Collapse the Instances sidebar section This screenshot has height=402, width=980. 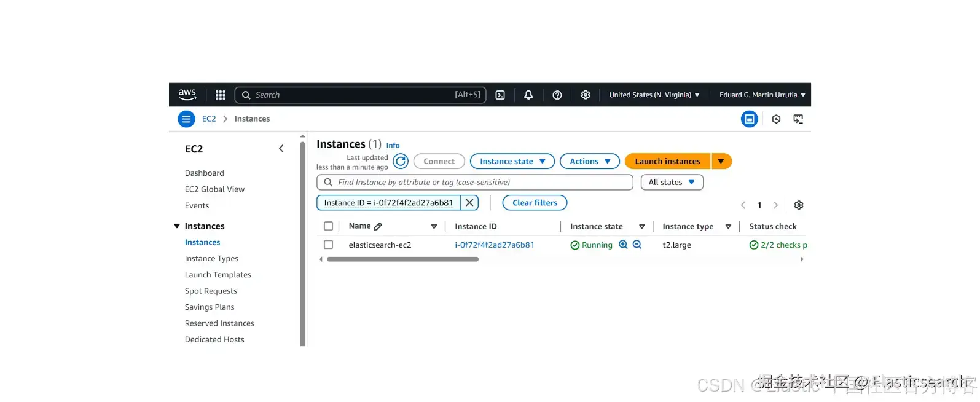click(x=177, y=226)
